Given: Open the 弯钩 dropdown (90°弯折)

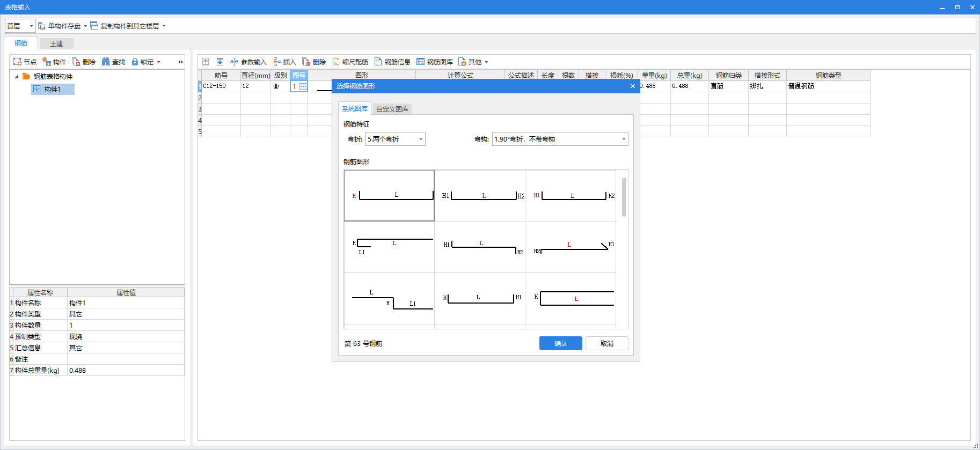Looking at the screenshot, I should point(560,139).
